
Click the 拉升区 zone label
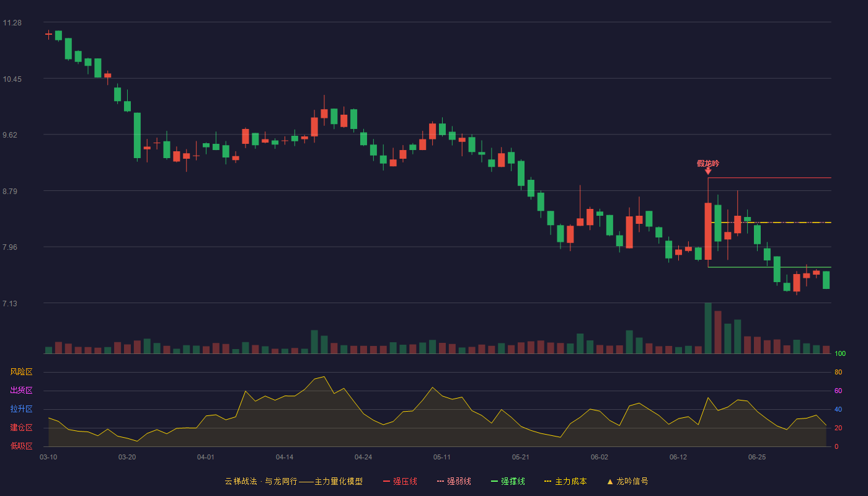(x=21, y=409)
